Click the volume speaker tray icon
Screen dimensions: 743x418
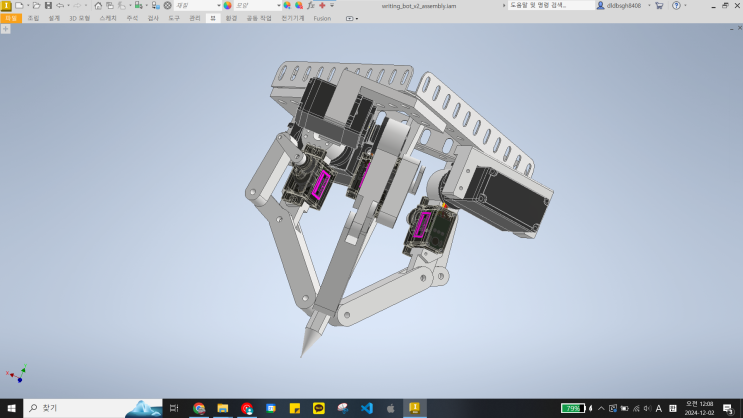point(647,408)
